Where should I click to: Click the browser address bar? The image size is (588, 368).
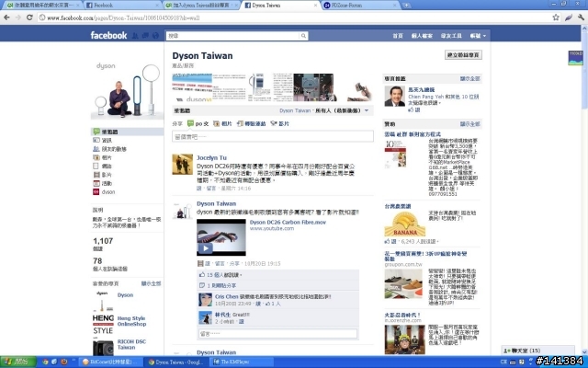(292, 17)
